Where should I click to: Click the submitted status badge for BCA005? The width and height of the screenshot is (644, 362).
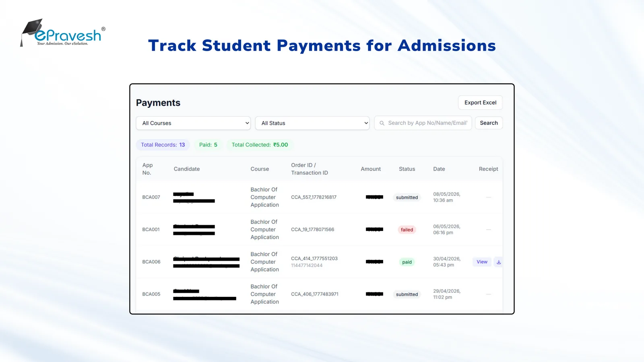click(407, 294)
